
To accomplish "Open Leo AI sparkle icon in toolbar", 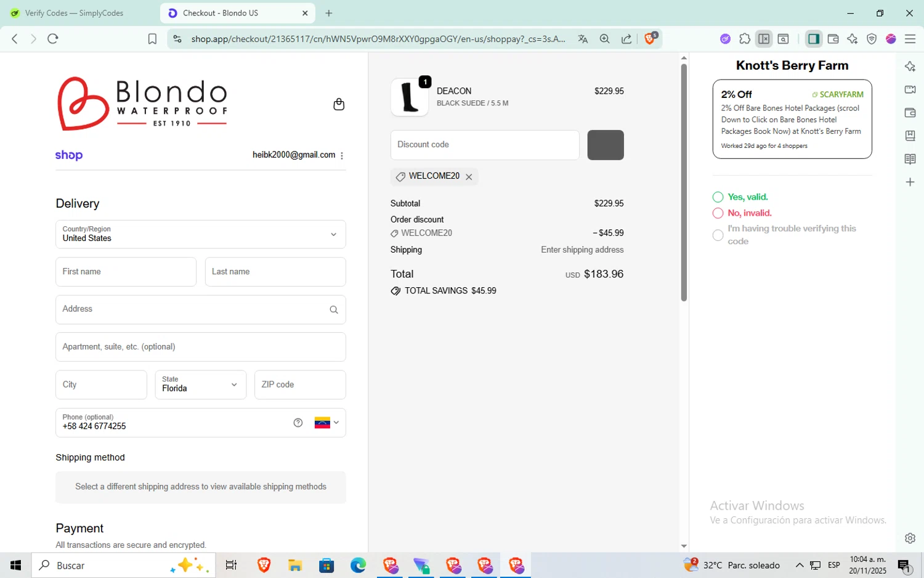I will (x=853, y=39).
